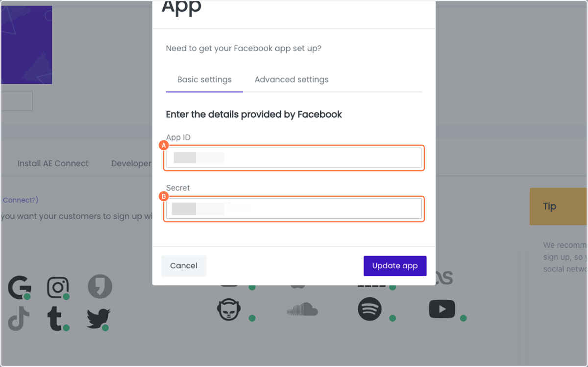Screen dimensions: 588x367
Task: Focus the App ID input field
Action: point(294,158)
